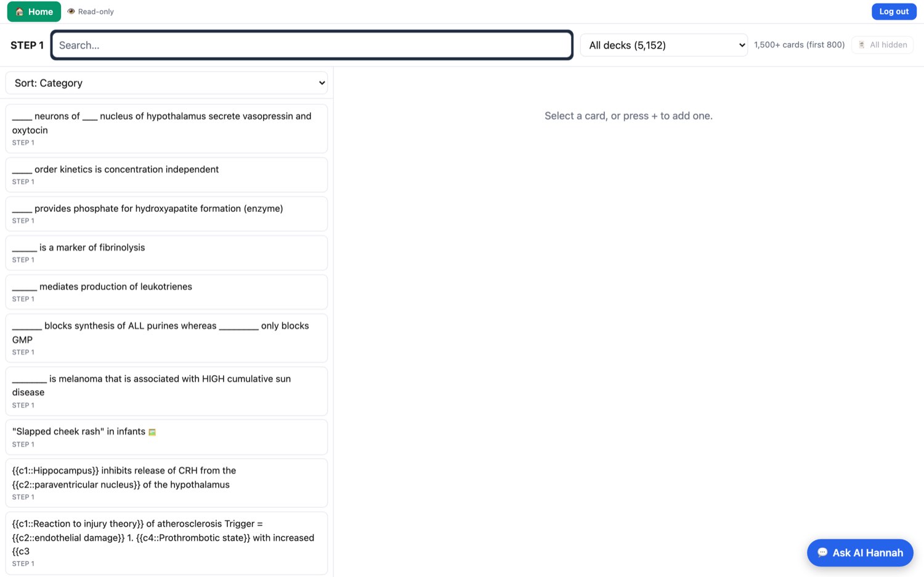Select the Reaction to injury theory card

click(166, 543)
